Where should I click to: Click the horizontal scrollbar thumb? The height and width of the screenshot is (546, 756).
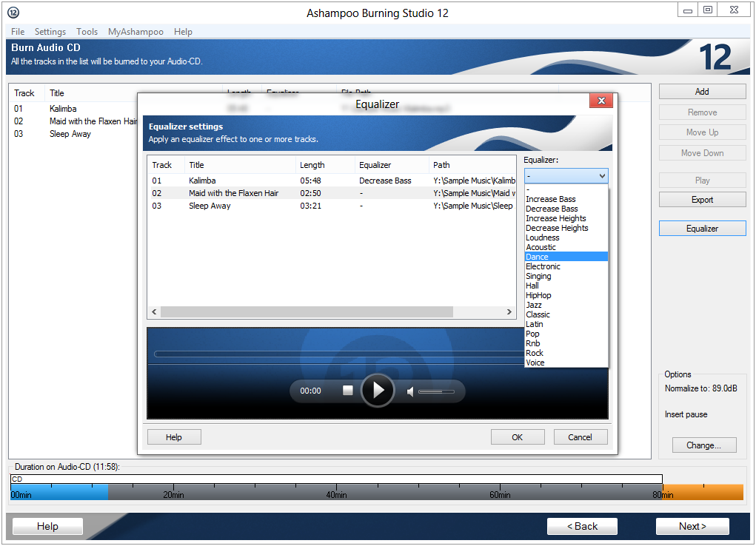(307, 312)
